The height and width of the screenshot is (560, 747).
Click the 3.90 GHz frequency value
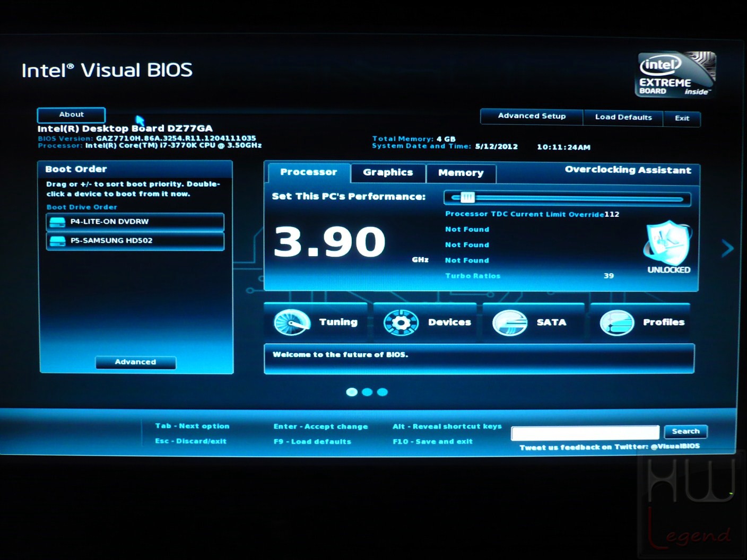coord(330,242)
